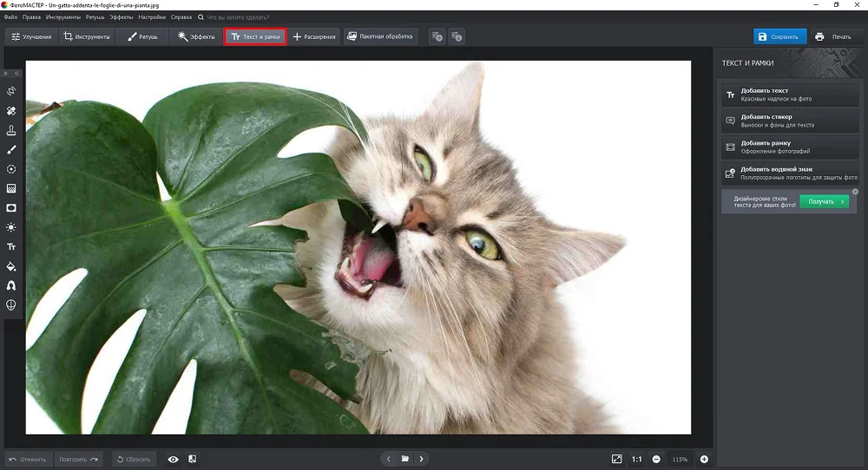Toggle original view with eye icon
The width and height of the screenshot is (868, 470).
(173, 459)
